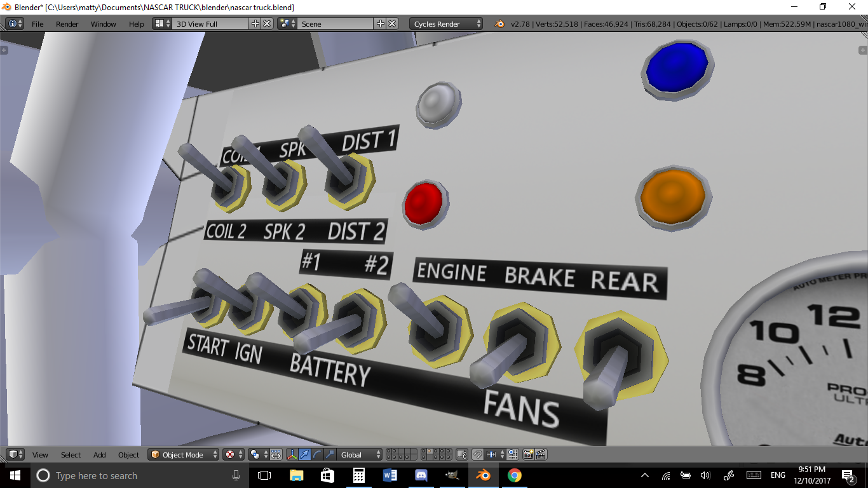
Task: Enable the translate manipulator arrow
Action: click(304, 454)
